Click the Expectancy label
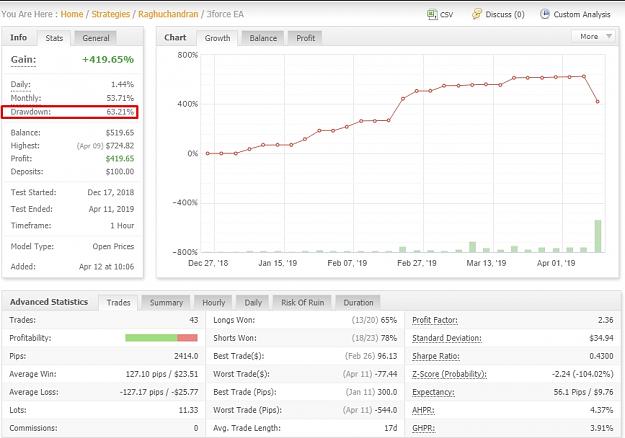This screenshot has width=625, height=438. click(433, 392)
